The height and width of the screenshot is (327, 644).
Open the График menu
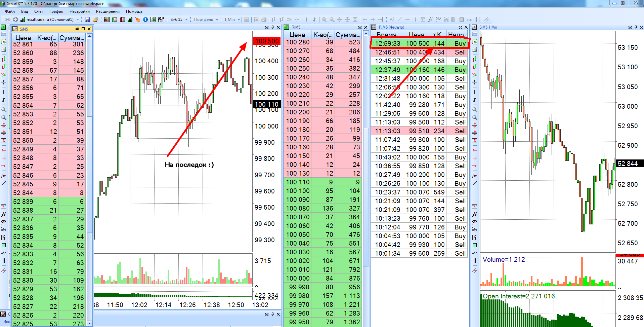pos(56,11)
